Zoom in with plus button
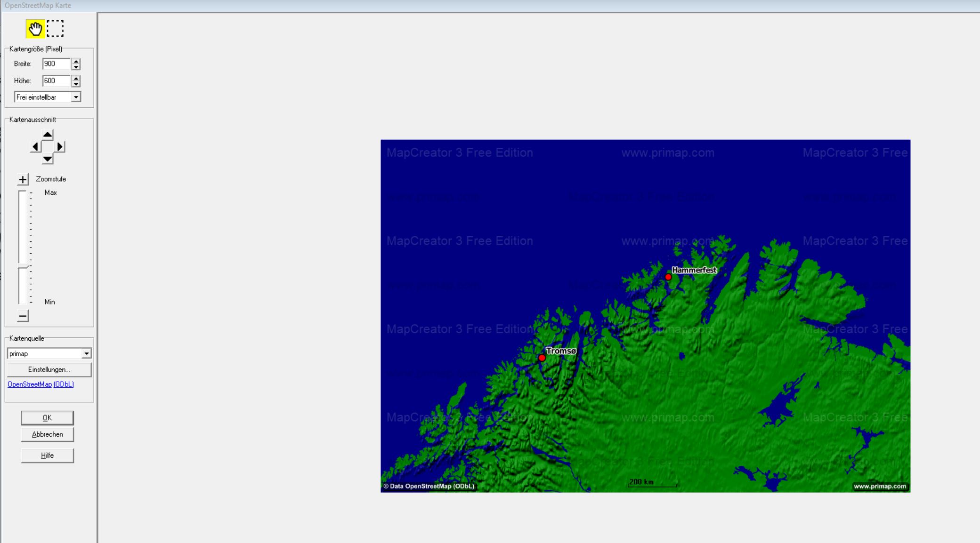Image resolution: width=980 pixels, height=543 pixels. 23,179
